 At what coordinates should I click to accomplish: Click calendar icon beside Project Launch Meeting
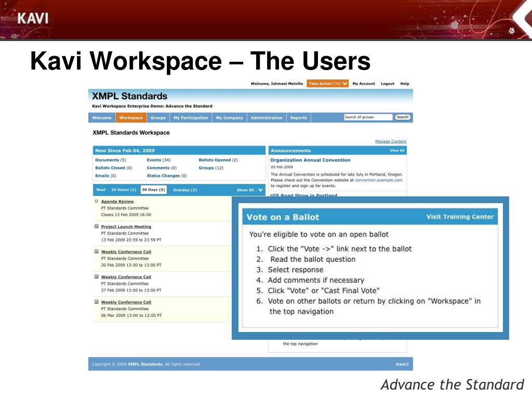(96, 226)
